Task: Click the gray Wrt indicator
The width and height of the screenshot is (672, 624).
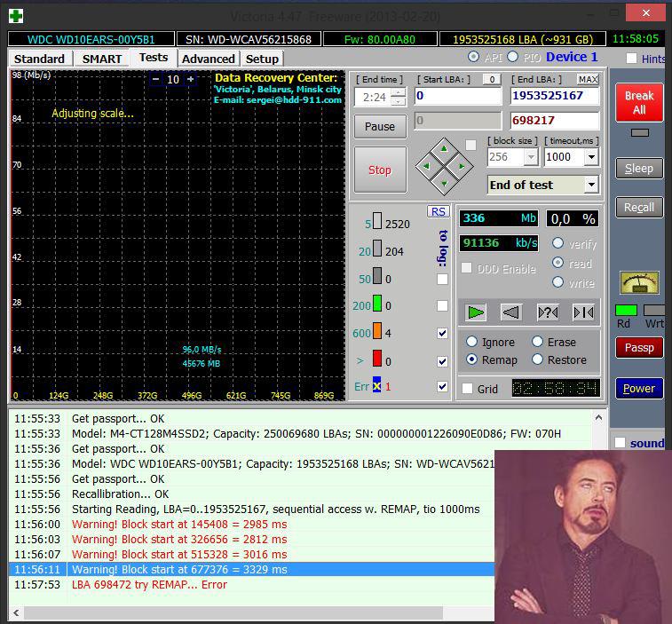Action: click(x=654, y=311)
